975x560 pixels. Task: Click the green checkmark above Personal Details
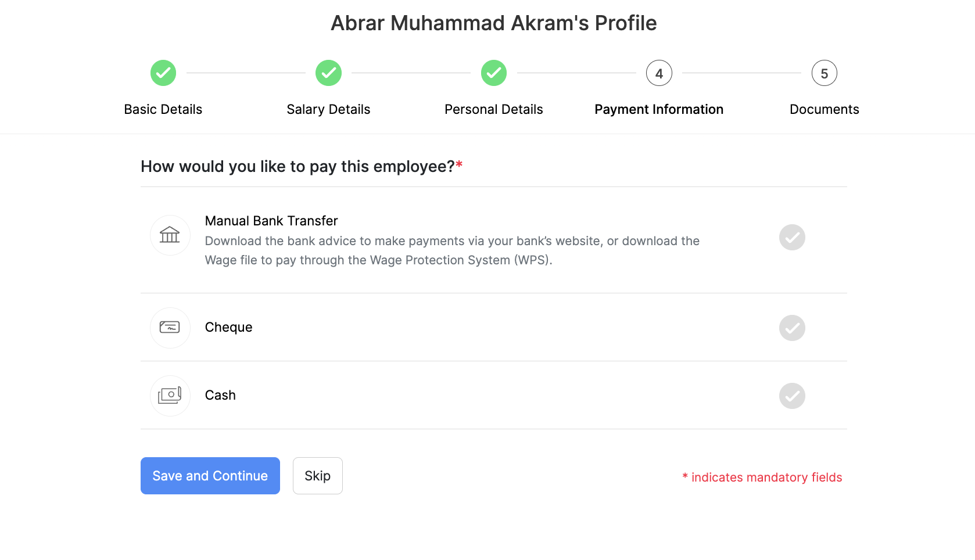point(493,73)
